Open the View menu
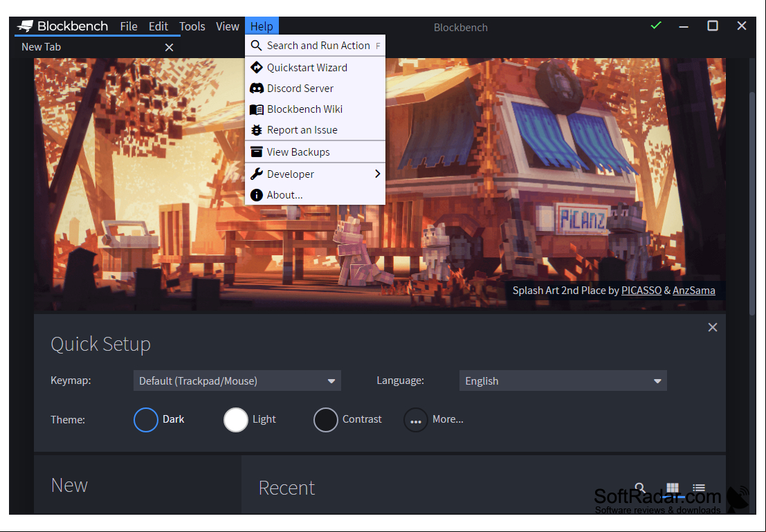 (228, 26)
